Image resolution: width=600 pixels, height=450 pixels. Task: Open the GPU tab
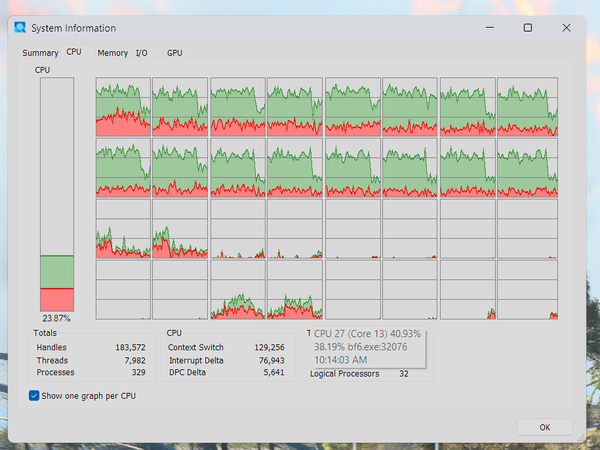(x=174, y=53)
